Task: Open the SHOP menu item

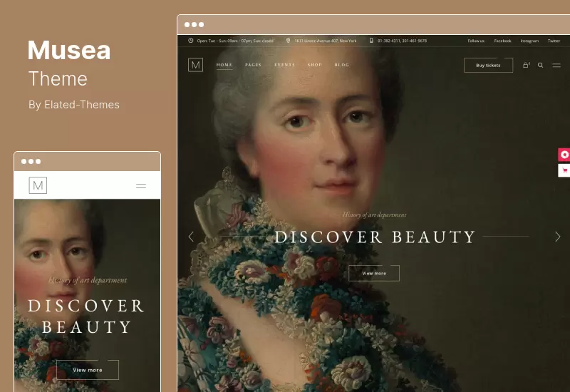Action: [x=315, y=65]
